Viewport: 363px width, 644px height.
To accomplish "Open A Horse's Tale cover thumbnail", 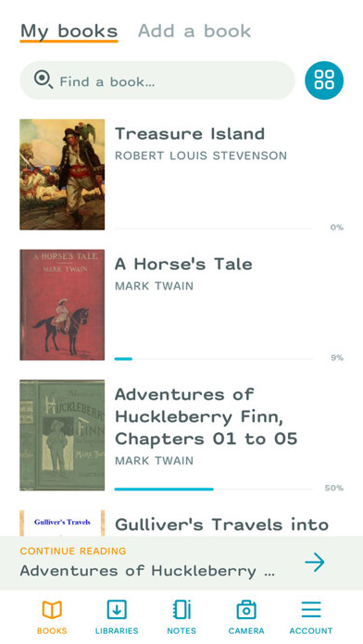I will tap(62, 304).
